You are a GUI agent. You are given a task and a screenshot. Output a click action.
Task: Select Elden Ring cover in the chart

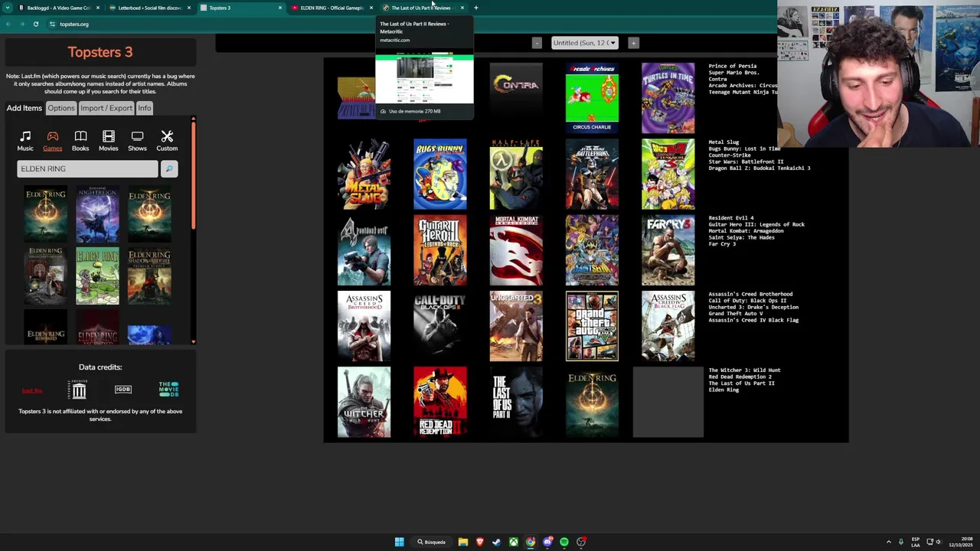tap(592, 403)
